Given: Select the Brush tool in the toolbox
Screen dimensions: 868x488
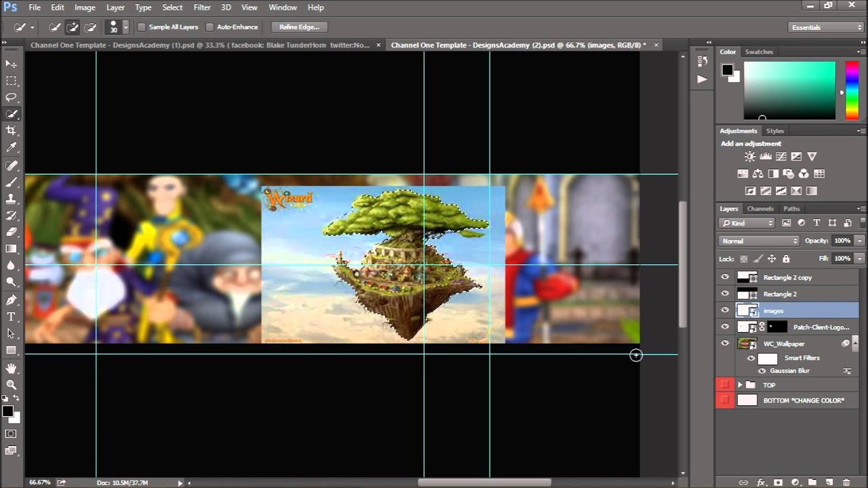Looking at the screenshot, I should point(12,182).
